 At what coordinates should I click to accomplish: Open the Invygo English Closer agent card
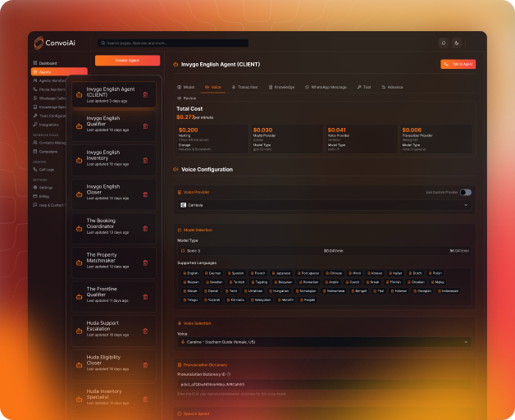tap(114, 194)
